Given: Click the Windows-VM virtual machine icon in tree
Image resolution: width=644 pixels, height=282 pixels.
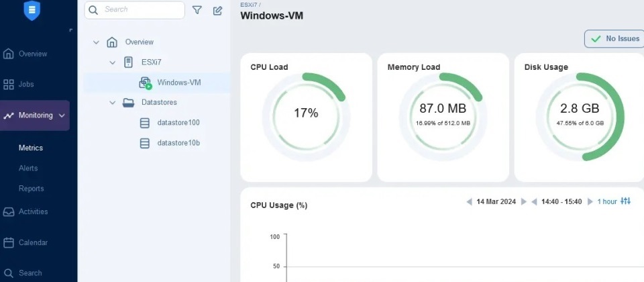Looking at the screenshot, I should [146, 83].
